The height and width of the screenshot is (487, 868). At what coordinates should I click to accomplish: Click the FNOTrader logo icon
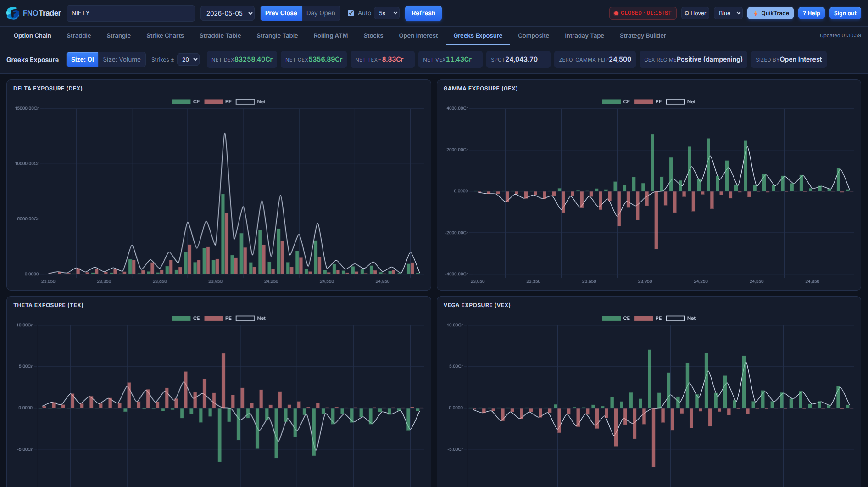pos(12,13)
